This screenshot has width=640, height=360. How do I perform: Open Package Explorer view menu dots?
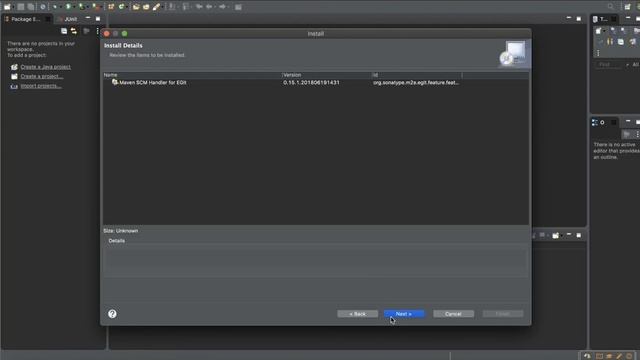[97, 31]
